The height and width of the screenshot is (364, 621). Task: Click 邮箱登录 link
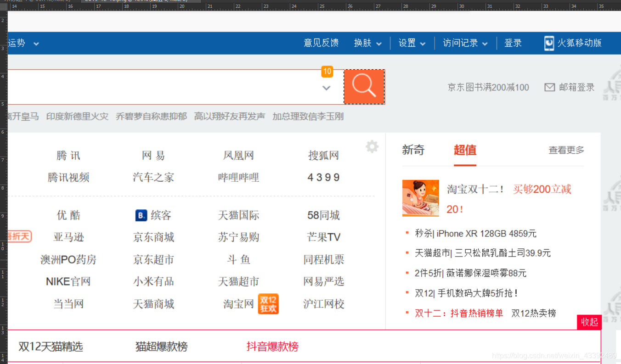(x=577, y=87)
